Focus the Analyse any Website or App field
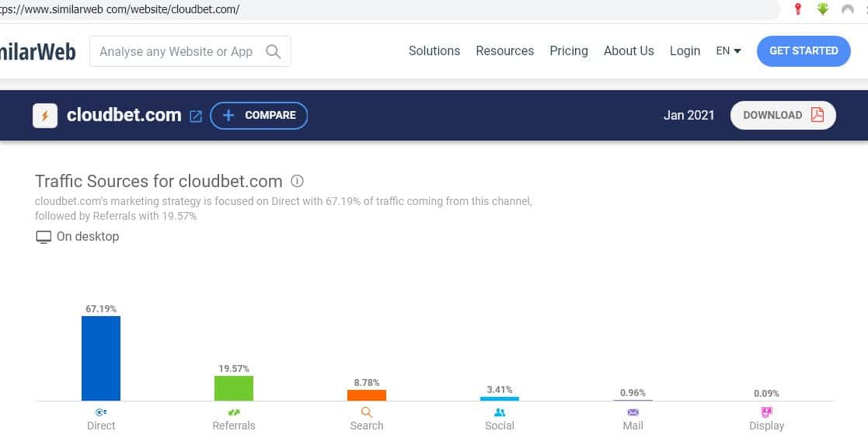This screenshot has height=445, width=868. tap(176, 52)
